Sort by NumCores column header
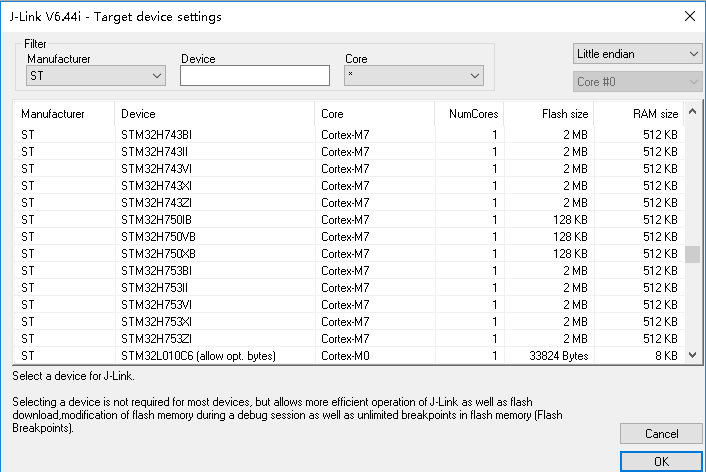The image size is (706, 472). point(469,114)
